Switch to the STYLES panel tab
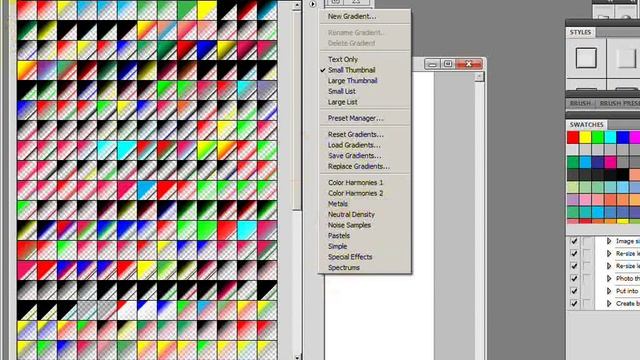Viewport: 640px width, 360px height. (580, 32)
